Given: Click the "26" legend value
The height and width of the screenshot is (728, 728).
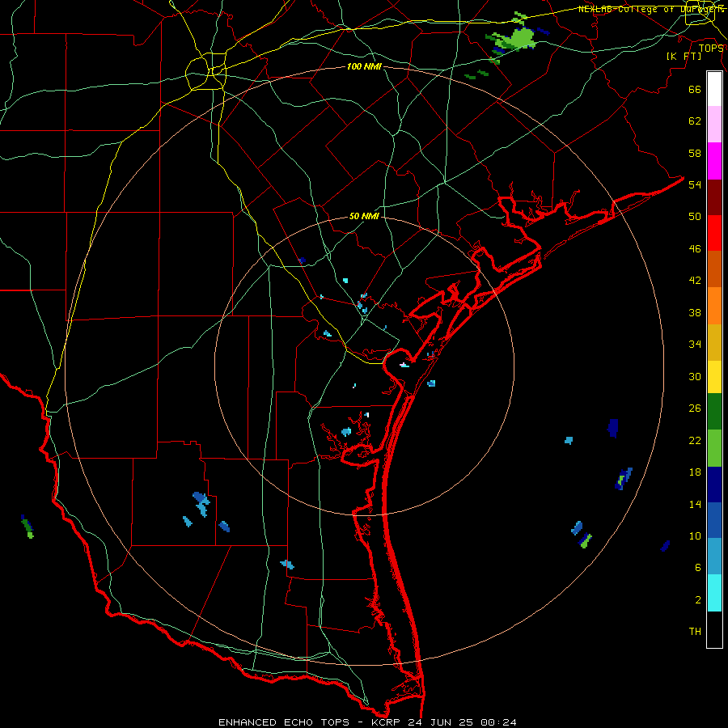Looking at the screenshot, I should point(695,408).
